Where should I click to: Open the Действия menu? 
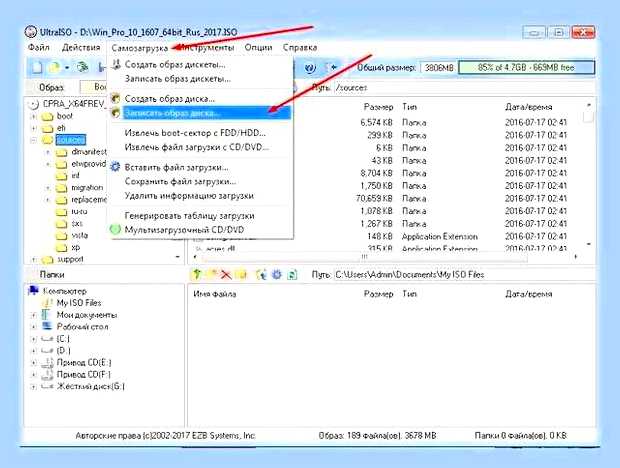[81, 47]
